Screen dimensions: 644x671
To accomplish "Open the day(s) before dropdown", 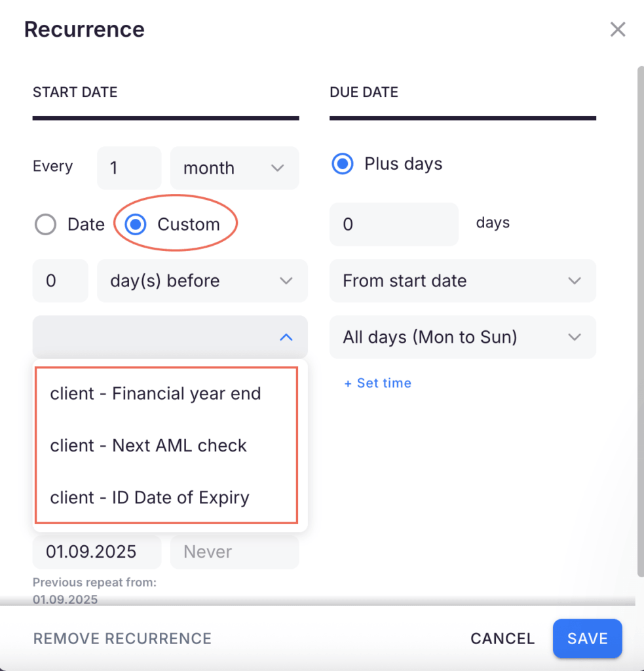I will click(x=202, y=280).
